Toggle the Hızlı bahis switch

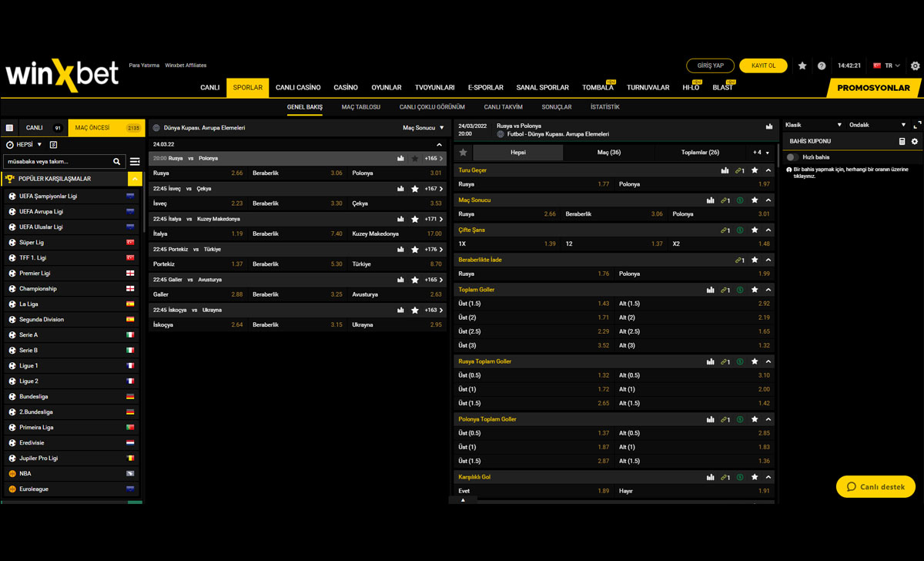click(x=792, y=157)
